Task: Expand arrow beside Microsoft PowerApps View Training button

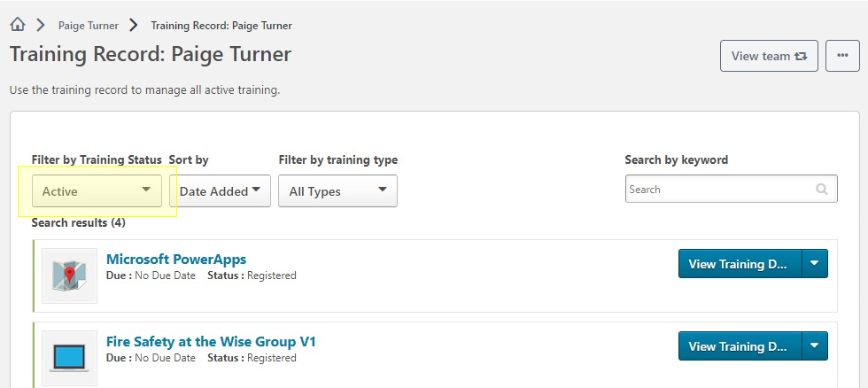Action: coord(815,264)
